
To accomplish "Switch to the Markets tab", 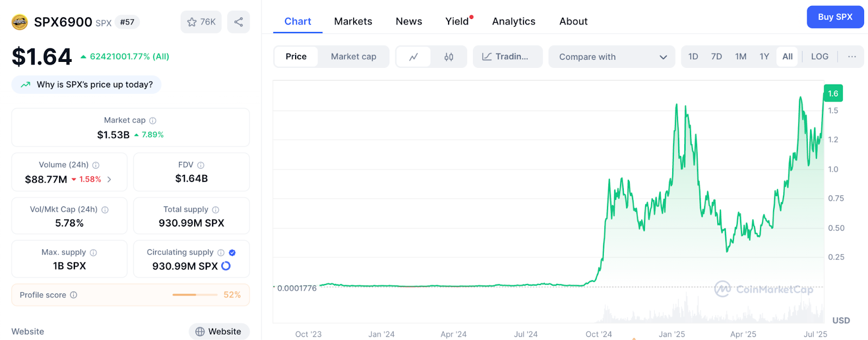I will (353, 21).
